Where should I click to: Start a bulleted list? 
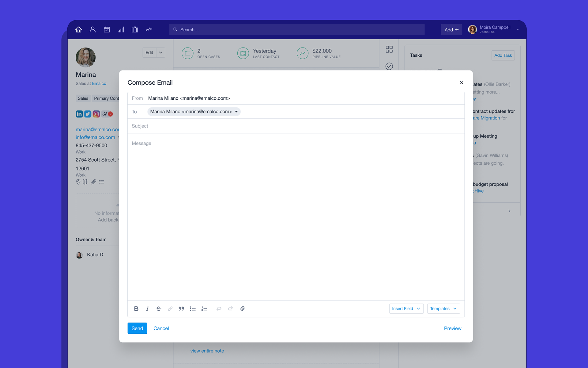(x=193, y=309)
